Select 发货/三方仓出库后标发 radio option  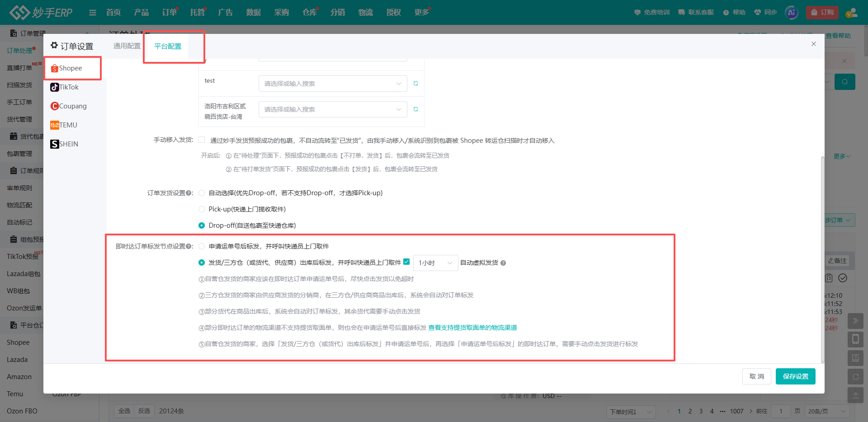coord(202,263)
